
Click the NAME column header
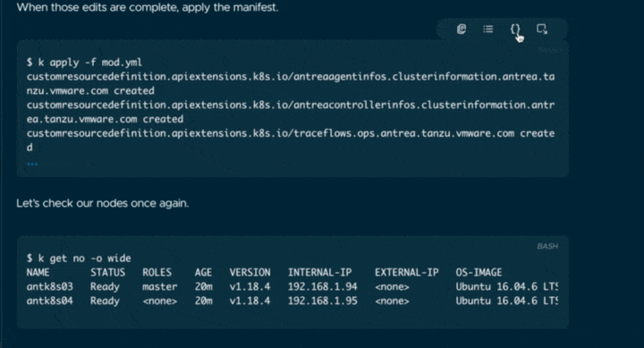38,273
